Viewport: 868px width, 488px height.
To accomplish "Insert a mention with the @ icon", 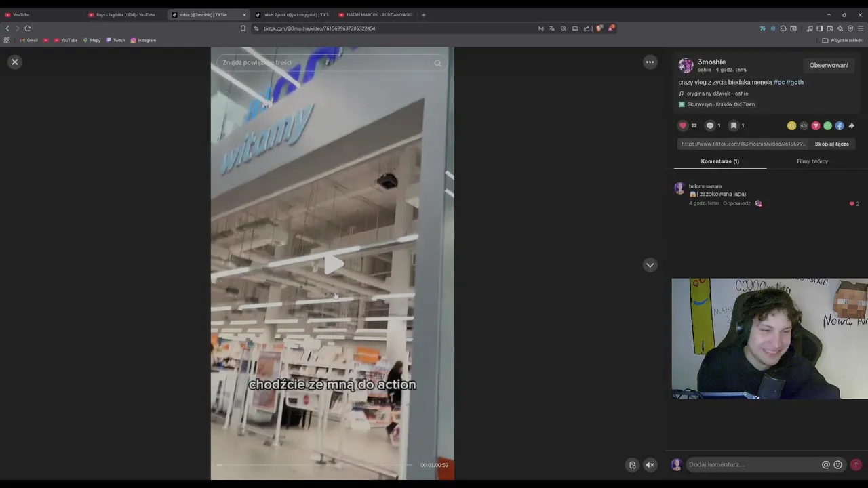I will coord(826,464).
